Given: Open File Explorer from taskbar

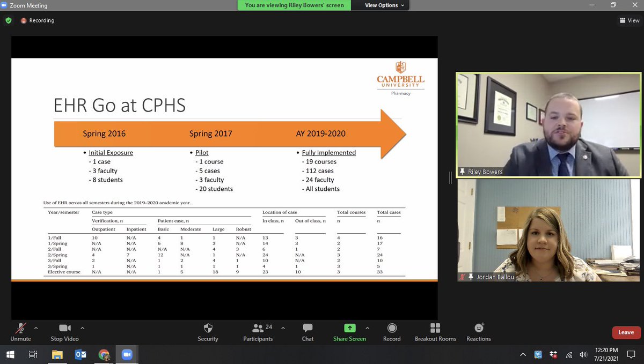Looking at the screenshot, I should 57,354.
